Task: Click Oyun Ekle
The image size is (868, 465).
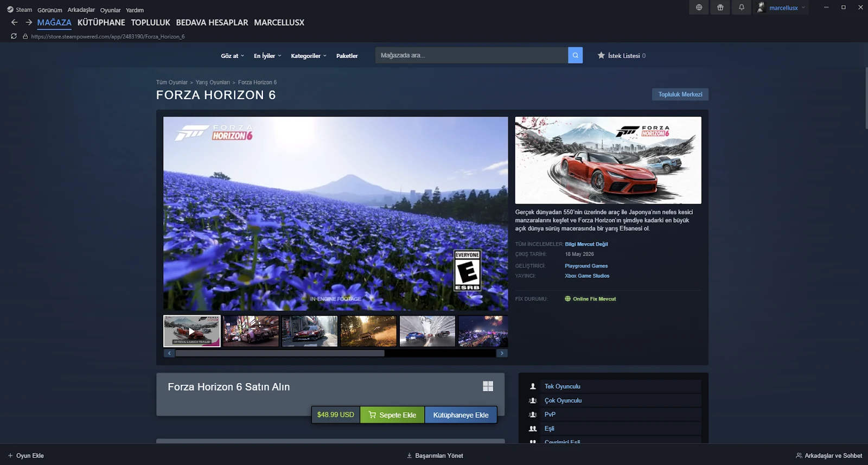Action: click(26, 456)
